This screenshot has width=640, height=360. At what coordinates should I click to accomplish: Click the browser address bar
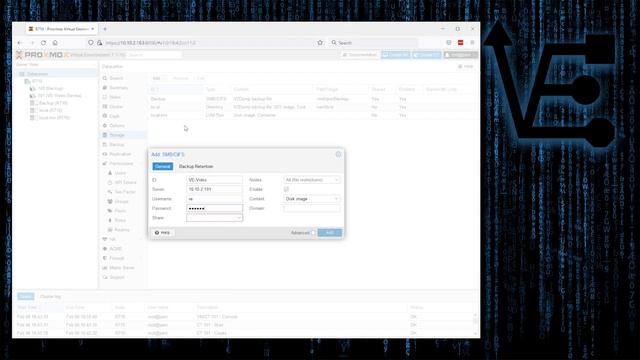point(208,42)
